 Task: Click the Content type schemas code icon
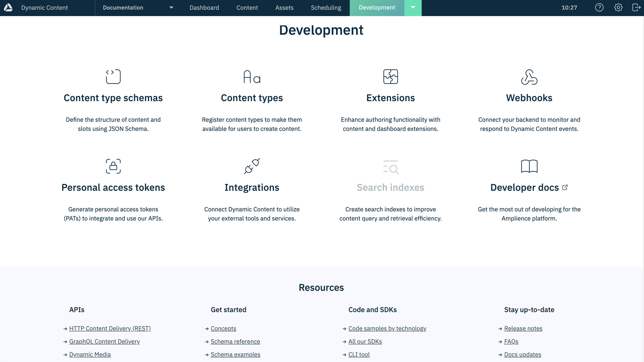pyautogui.click(x=113, y=76)
